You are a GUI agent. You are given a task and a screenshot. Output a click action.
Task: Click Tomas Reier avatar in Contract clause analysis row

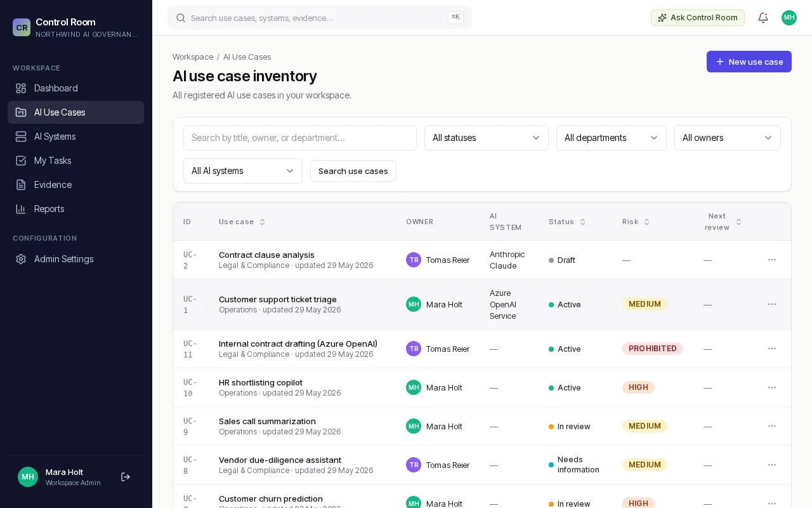click(414, 260)
